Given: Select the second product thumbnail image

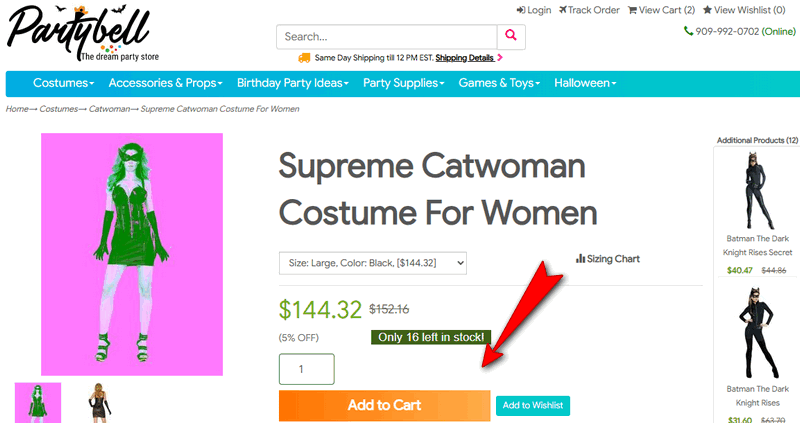Looking at the screenshot, I should (x=99, y=400).
